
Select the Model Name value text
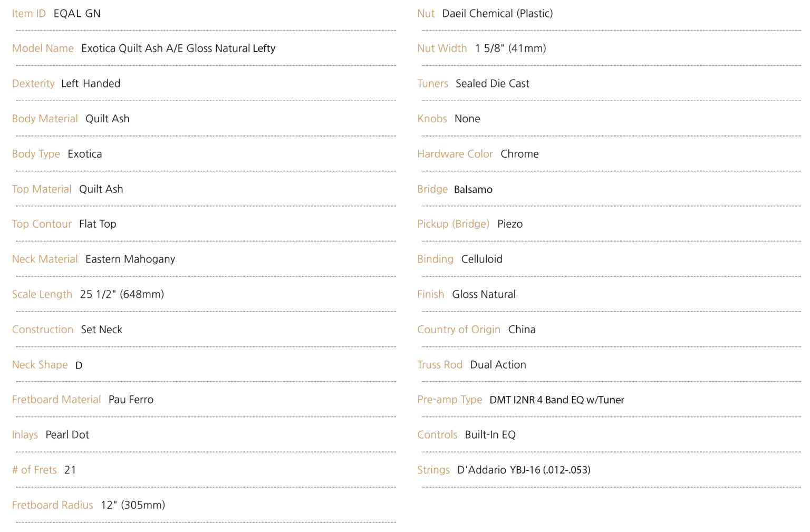[178, 49]
